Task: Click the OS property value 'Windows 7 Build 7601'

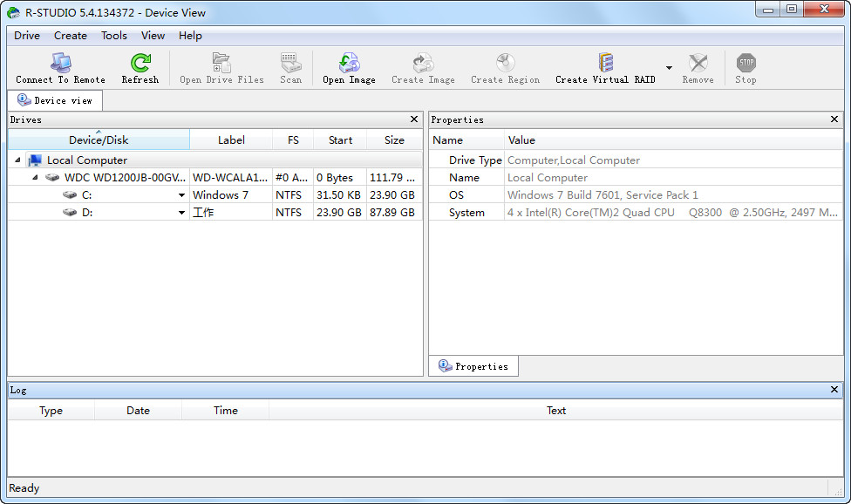Action: pos(603,194)
